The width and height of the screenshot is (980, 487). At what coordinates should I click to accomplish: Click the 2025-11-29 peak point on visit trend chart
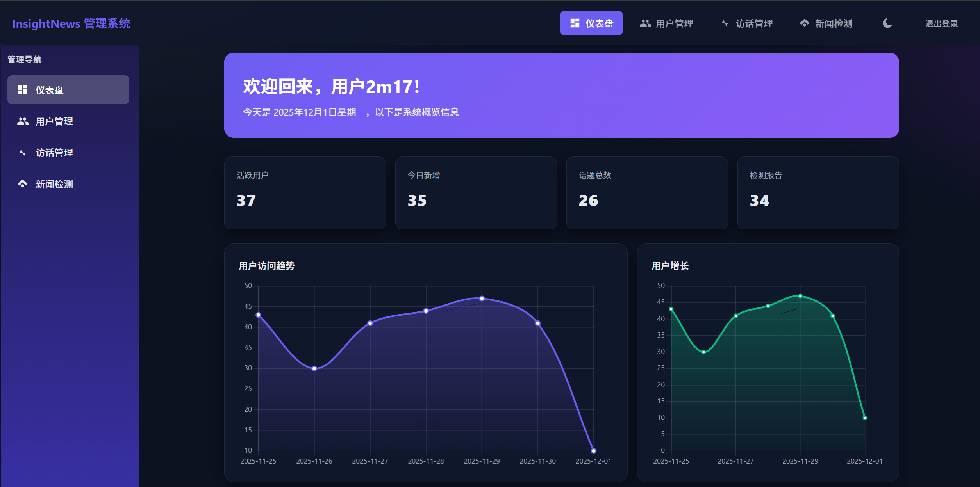[482, 299]
